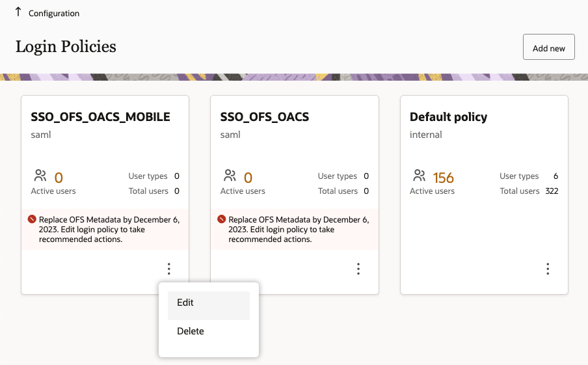Screen dimensions: 588x365
Task: Choose Delete from the context menu
Action: click(191, 331)
